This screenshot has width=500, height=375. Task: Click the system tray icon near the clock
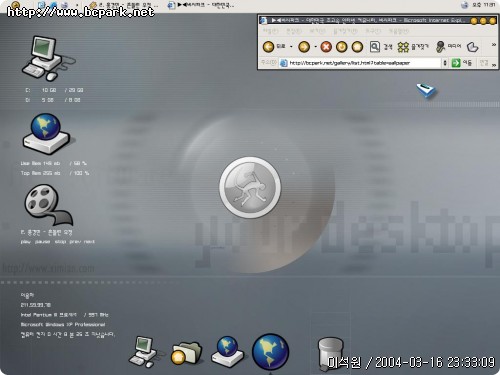tap(465, 5)
